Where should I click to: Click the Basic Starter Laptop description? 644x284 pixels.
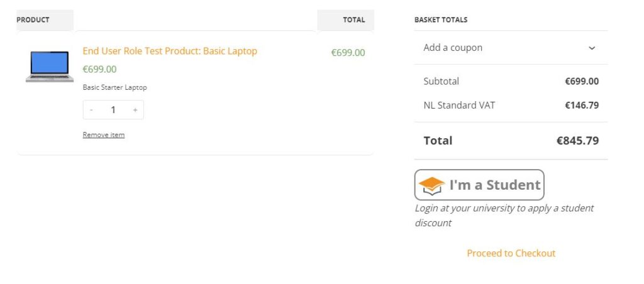(x=114, y=87)
